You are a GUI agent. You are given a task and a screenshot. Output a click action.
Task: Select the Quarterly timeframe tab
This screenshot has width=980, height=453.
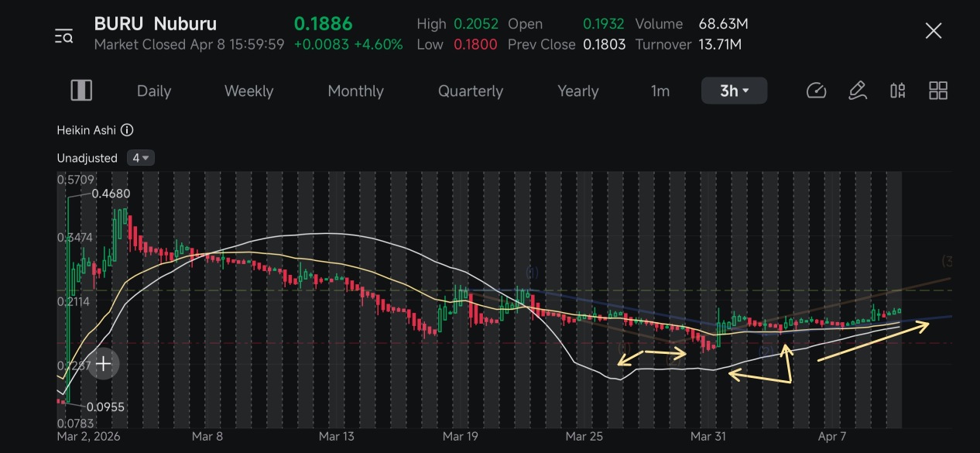tap(471, 91)
